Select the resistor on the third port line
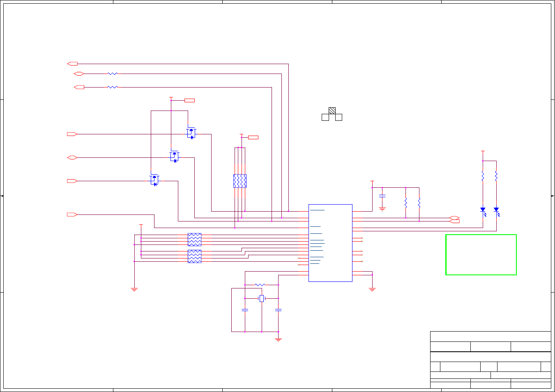Screen dimensions: 555x392 (x=113, y=87)
